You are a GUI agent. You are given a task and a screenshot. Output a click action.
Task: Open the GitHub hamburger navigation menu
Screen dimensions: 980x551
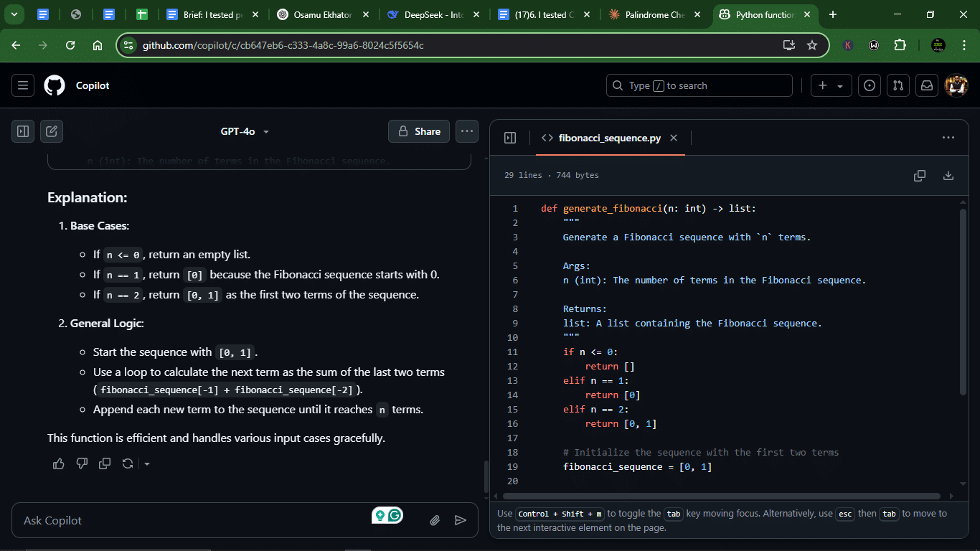click(x=23, y=85)
